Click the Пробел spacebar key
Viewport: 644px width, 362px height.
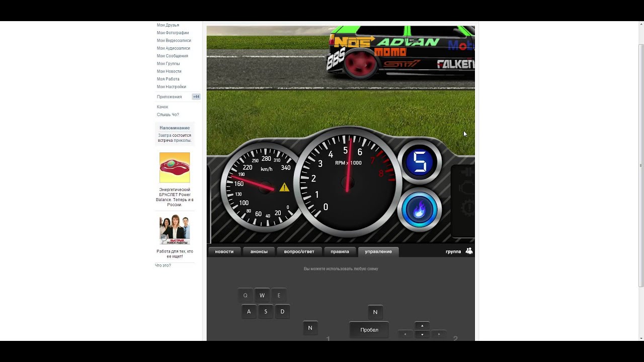[369, 330]
